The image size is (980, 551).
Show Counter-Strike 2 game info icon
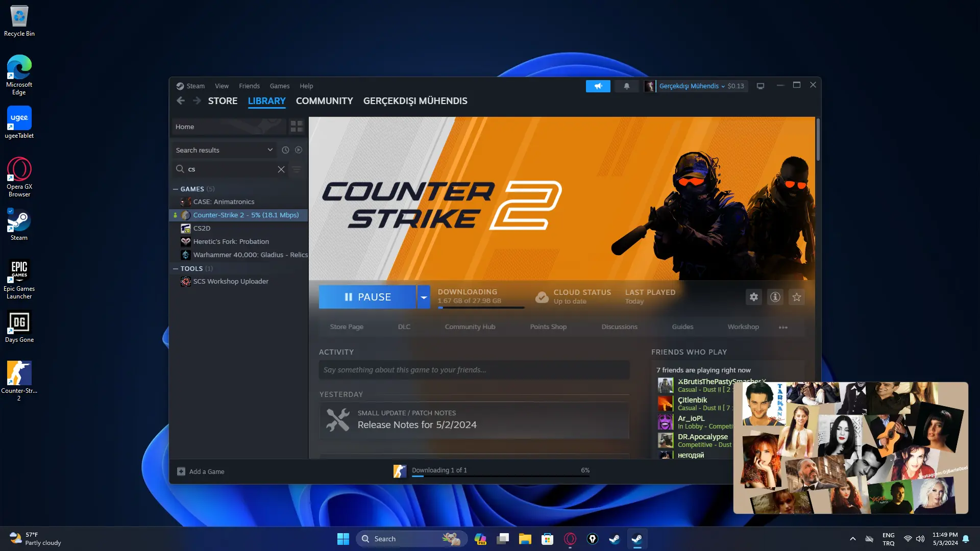click(775, 297)
